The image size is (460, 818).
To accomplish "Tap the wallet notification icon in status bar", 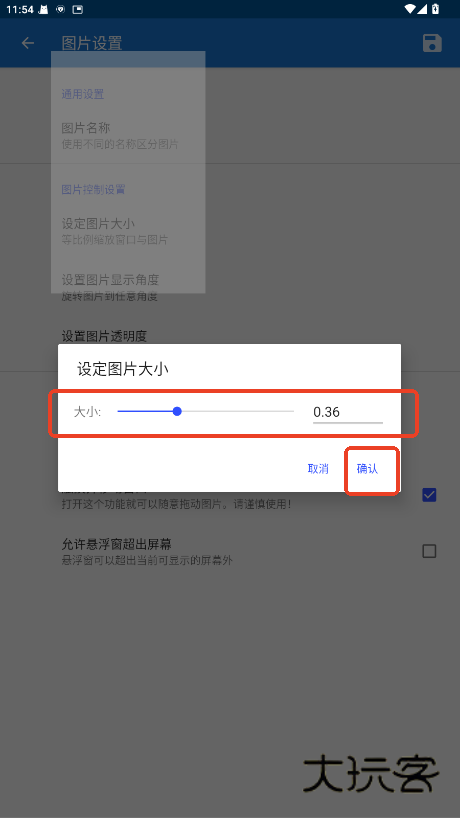I will click(x=77, y=9).
